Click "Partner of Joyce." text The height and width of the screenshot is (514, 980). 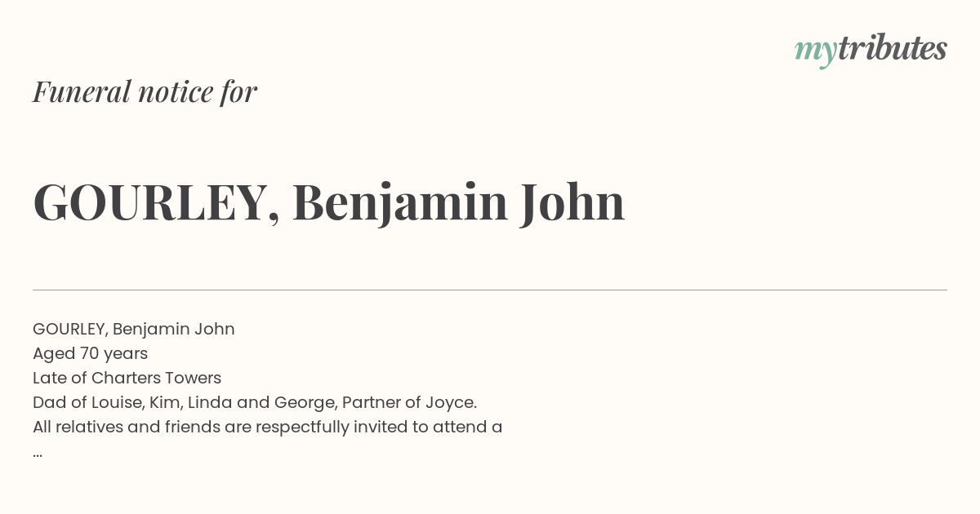coord(410,403)
